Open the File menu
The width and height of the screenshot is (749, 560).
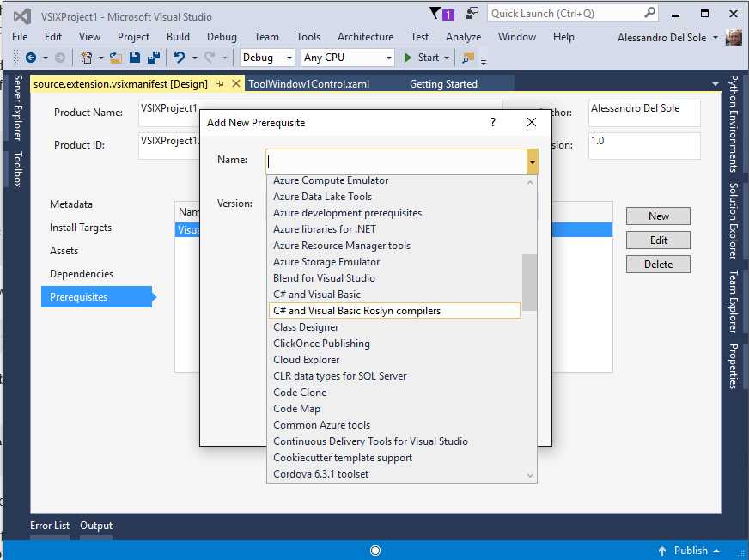(x=20, y=37)
